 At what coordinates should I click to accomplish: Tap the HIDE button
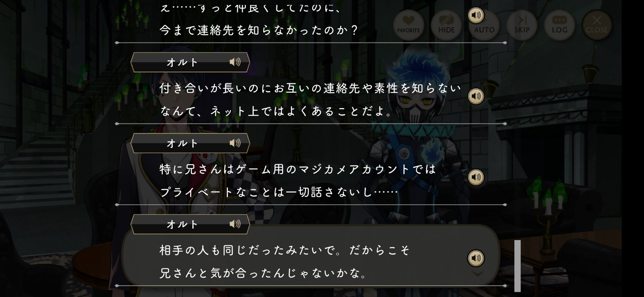point(446,25)
